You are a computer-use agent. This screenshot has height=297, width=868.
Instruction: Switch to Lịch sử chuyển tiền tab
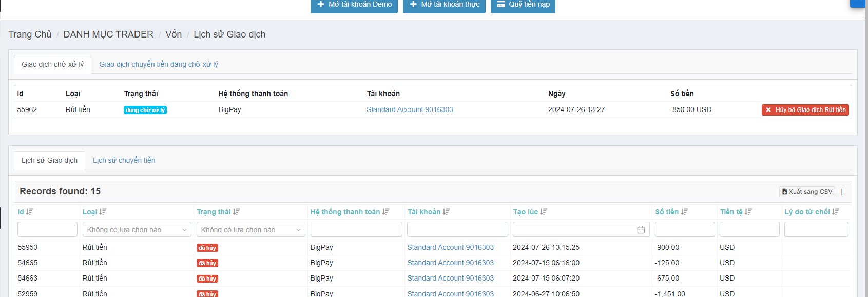[x=124, y=160]
